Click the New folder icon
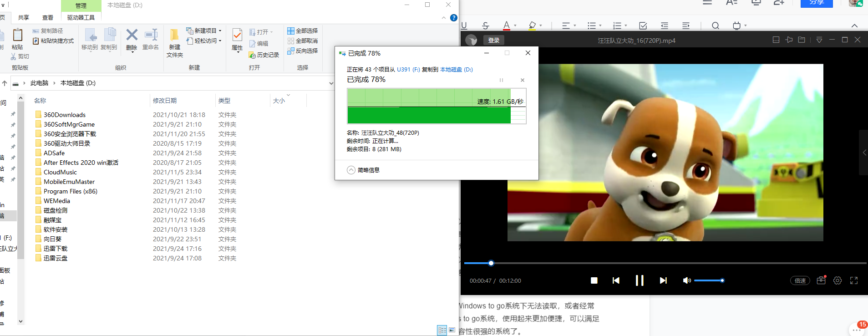The image size is (868, 336). pyautogui.click(x=174, y=35)
